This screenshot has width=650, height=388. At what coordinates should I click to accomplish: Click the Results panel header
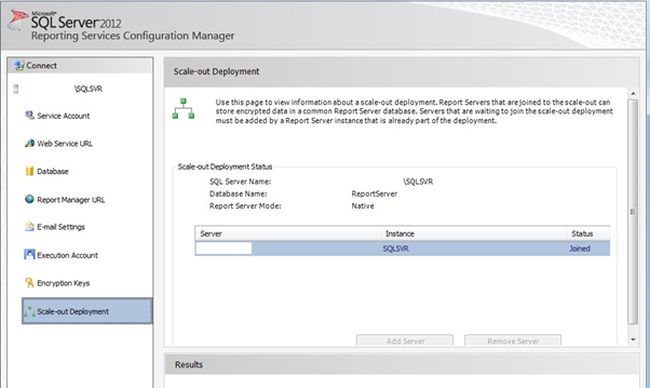point(401,364)
